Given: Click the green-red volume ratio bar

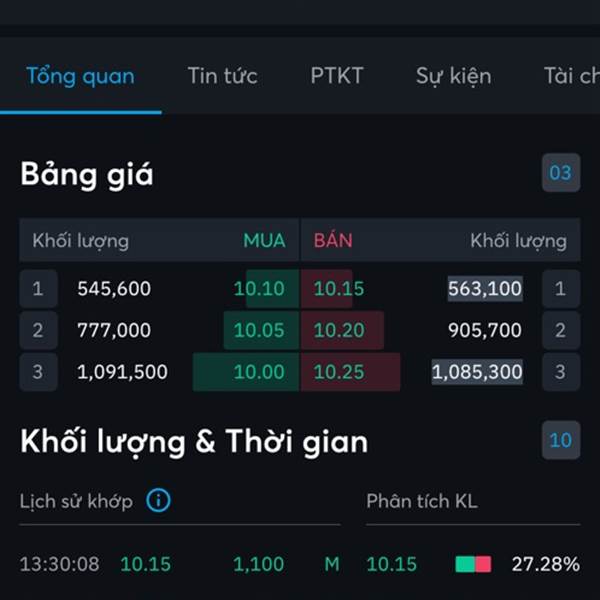Looking at the screenshot, I should 473,564.
